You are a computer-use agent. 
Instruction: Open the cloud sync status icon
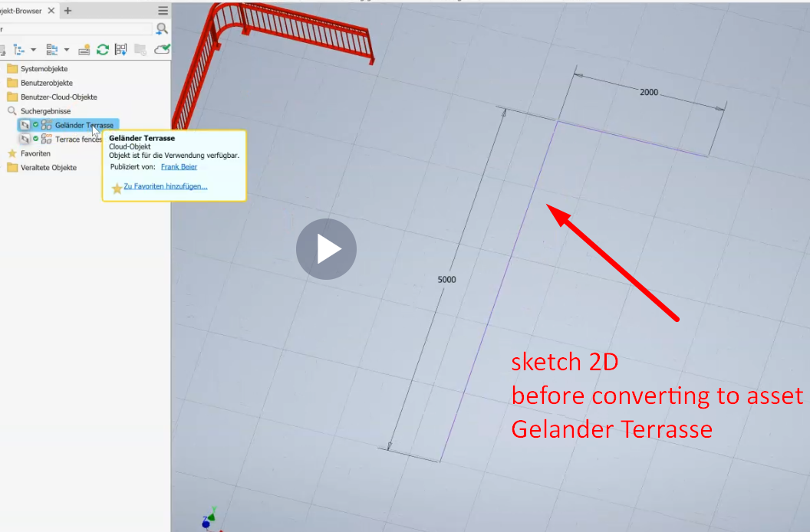point(163,48)
